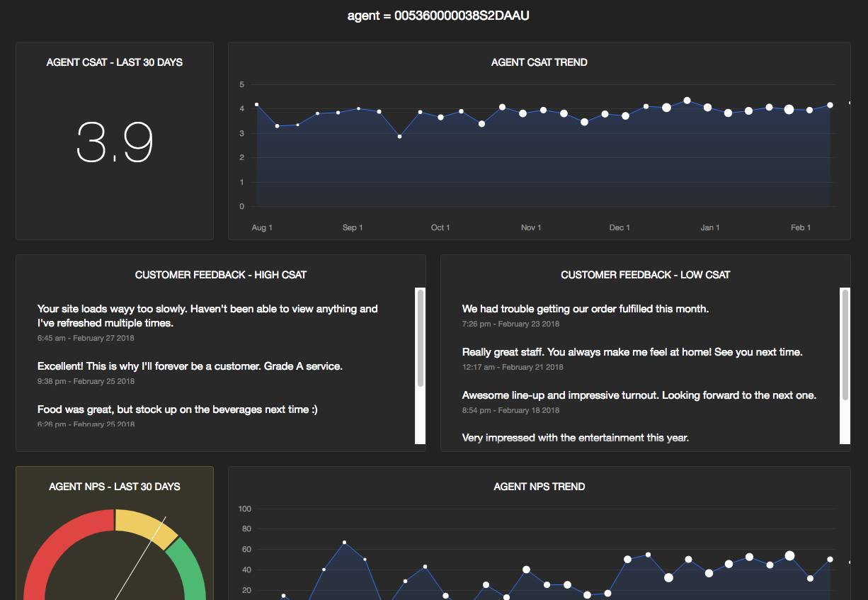Click the NPS gauge needle
This screenshot has height=600, width=868.
pyautogui.click(x=140, y=558)
